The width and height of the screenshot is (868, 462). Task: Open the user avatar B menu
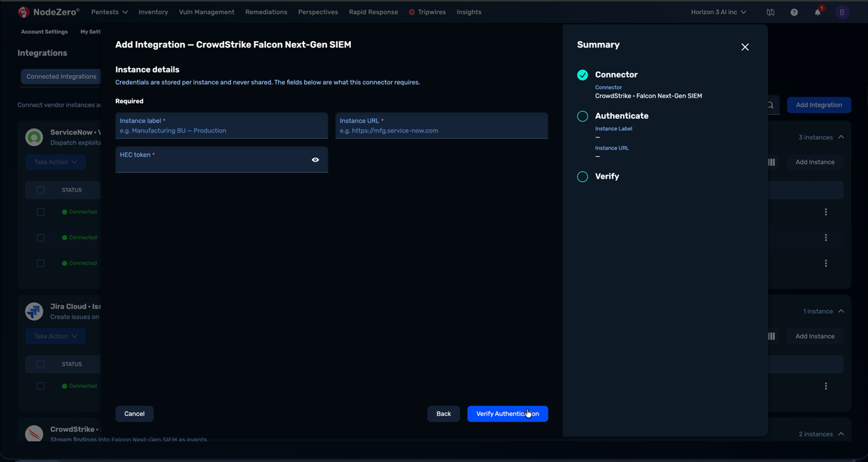pos(842,12)
